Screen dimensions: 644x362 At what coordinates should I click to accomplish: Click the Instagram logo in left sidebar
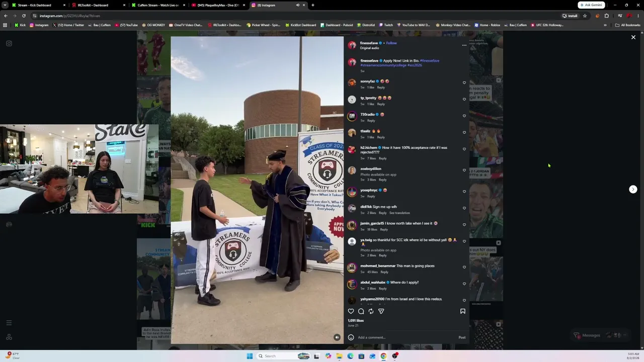[9, 44]
